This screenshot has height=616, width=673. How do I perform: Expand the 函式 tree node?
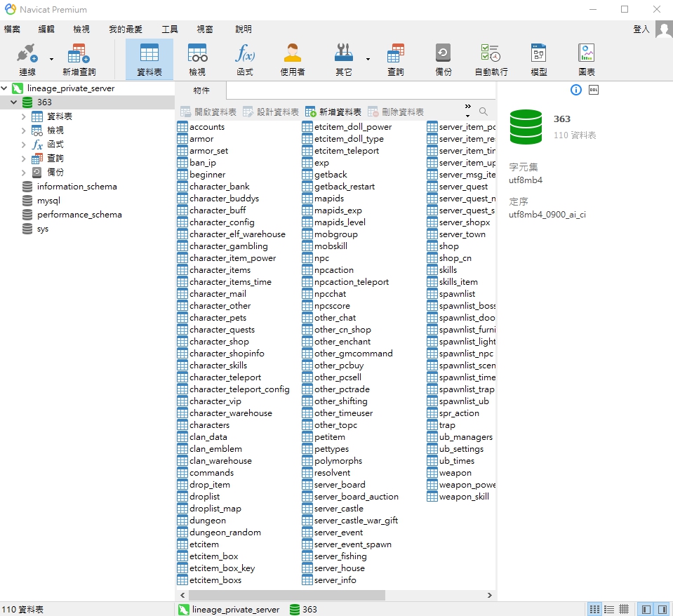(24, 145)
